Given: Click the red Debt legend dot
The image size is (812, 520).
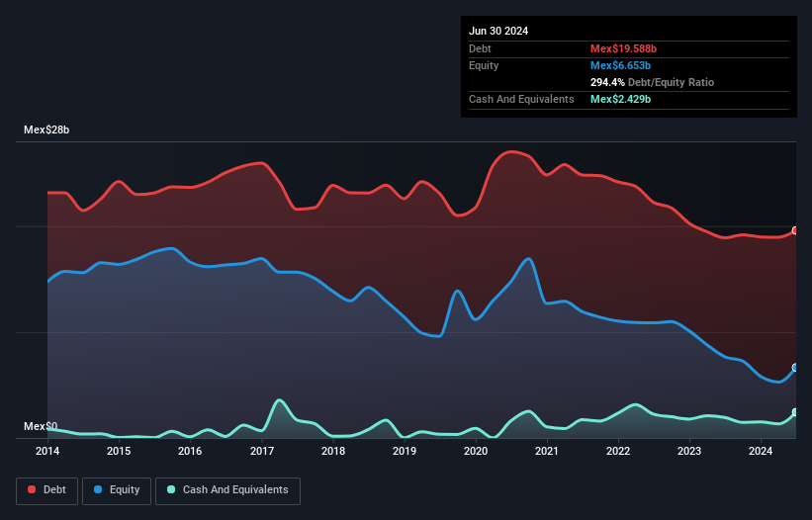Looking at the screenshot, I should pyautogui.click(x=32, y=489).
